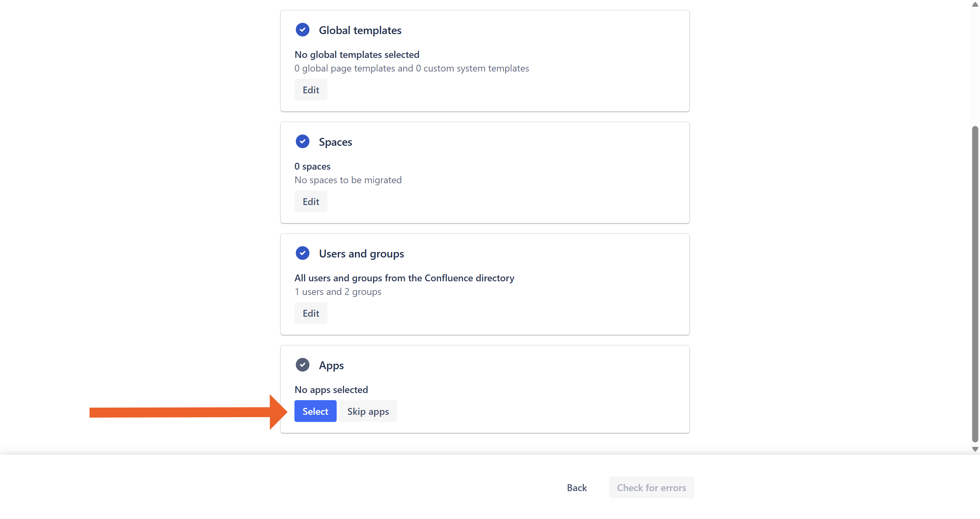
Task: Choose Skip apps option
Action: coord(368,411)
